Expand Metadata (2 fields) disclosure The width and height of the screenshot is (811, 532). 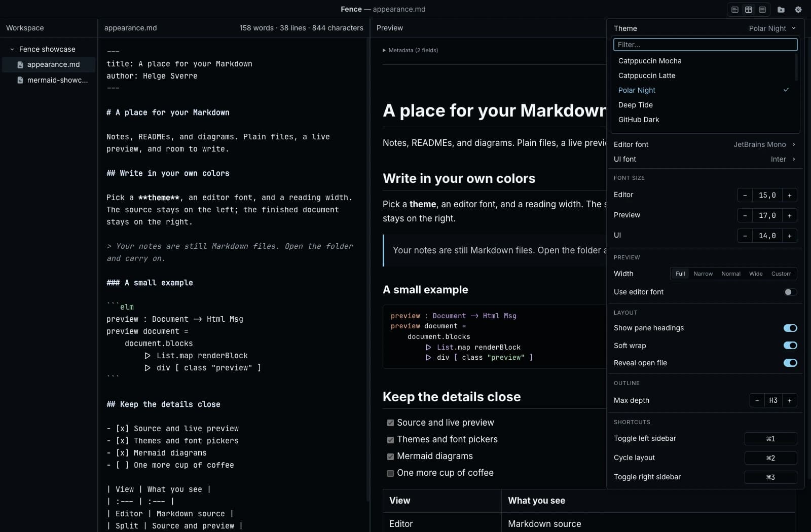(410, 50)
